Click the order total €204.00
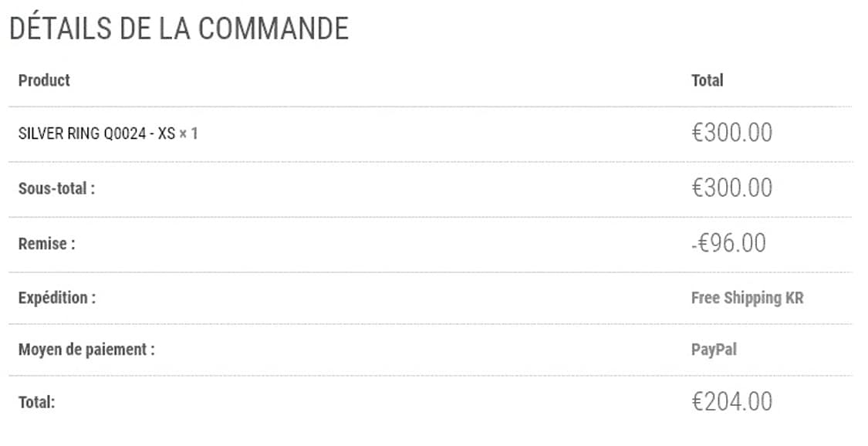 pos(731,402)
